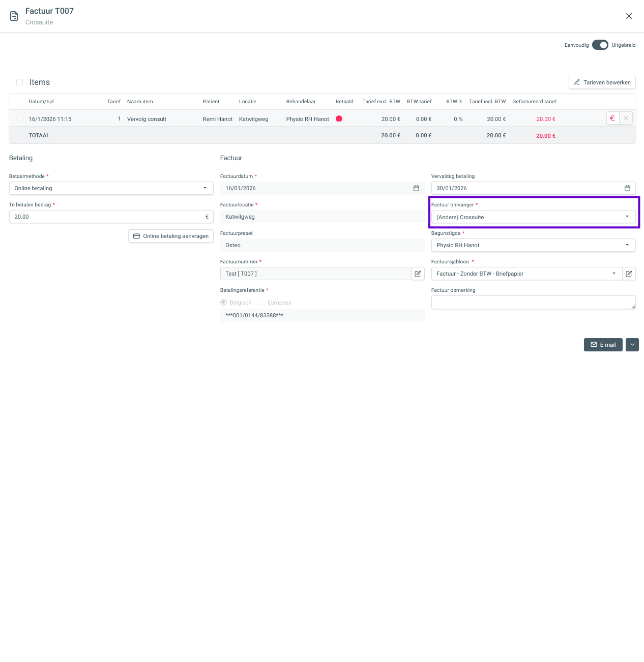Close the Factuur T007 dialog
Image resolution: width=644 pixels, height=662 pixels.
pyautogui.click(x=629, y=16)
